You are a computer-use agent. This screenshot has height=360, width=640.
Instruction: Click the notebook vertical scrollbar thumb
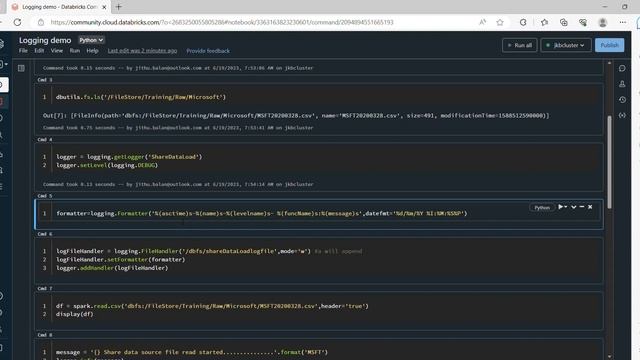click(609, 162)
